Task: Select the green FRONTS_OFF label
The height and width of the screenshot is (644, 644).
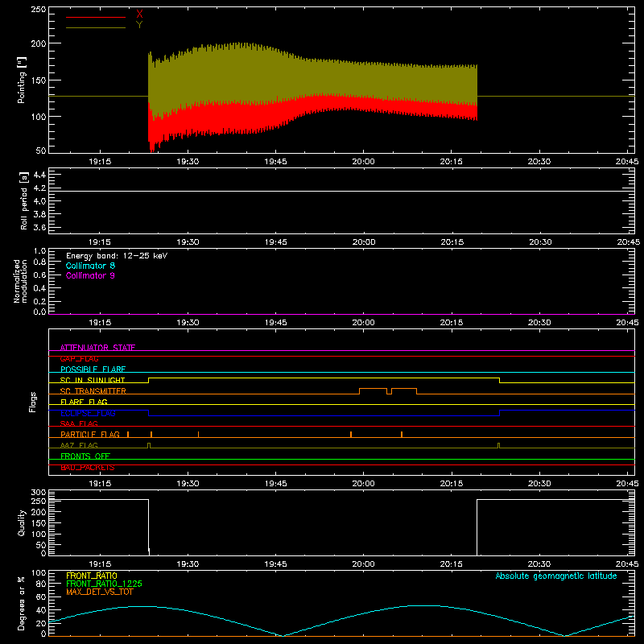Action: (85, 456)
